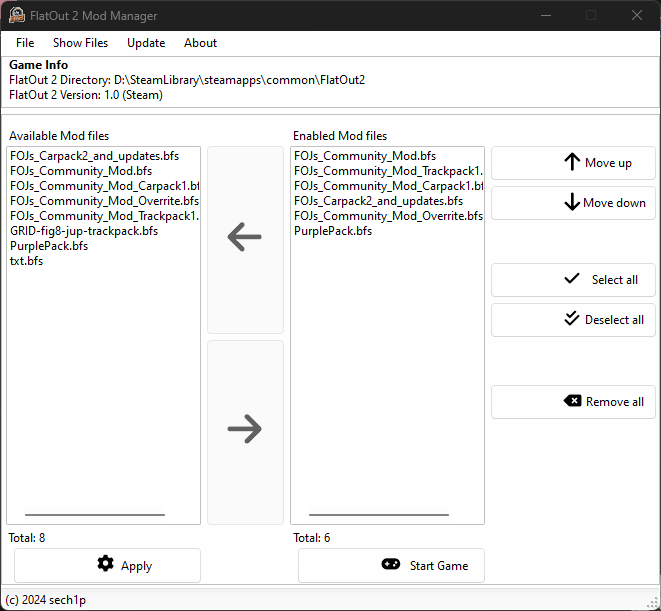This screenshot has height=611, width=661.
Task: Select FOJs_Community_Mod_Carpack1 in Available list
Action: click(104, 186)
